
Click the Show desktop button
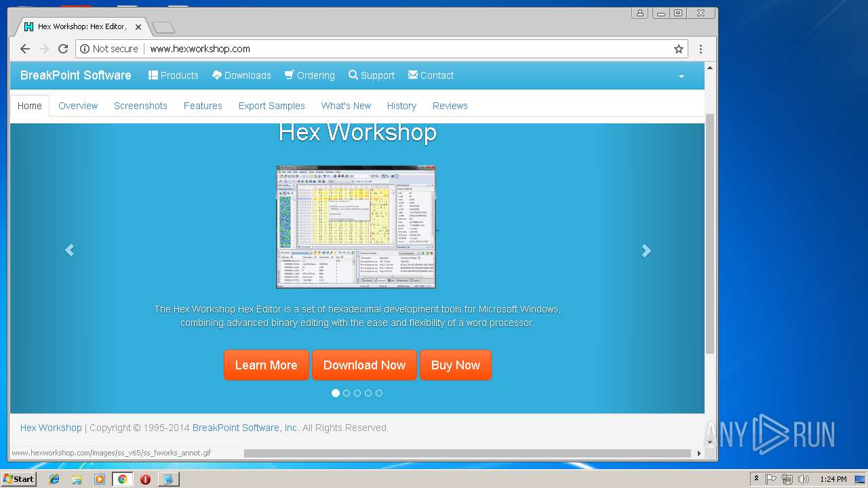click(x=861, y=479)
